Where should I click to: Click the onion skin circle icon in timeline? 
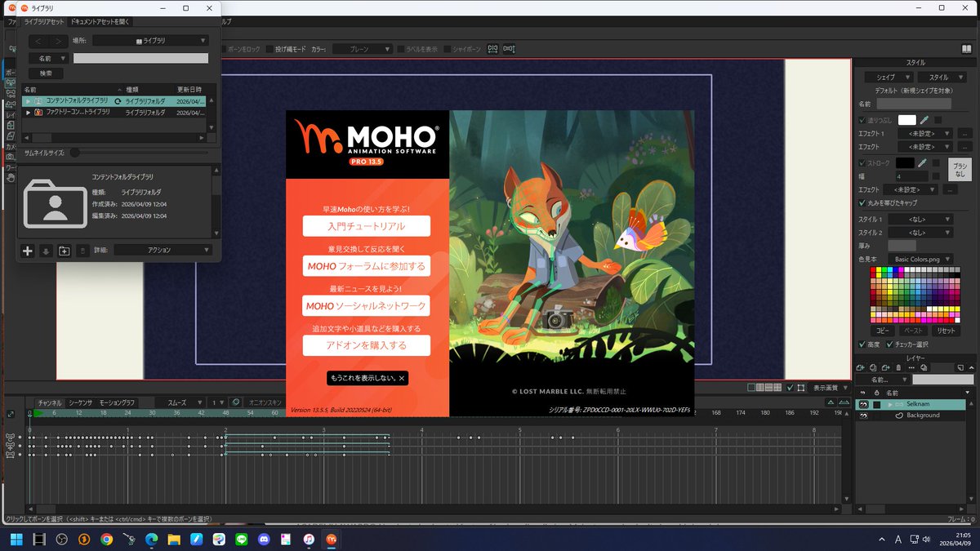235,402
